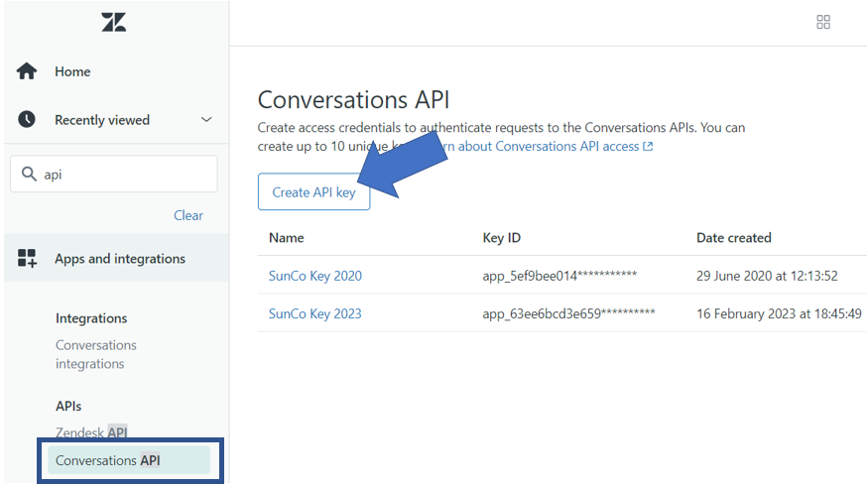Select Conversations API sidebar item

coord(129,460)
